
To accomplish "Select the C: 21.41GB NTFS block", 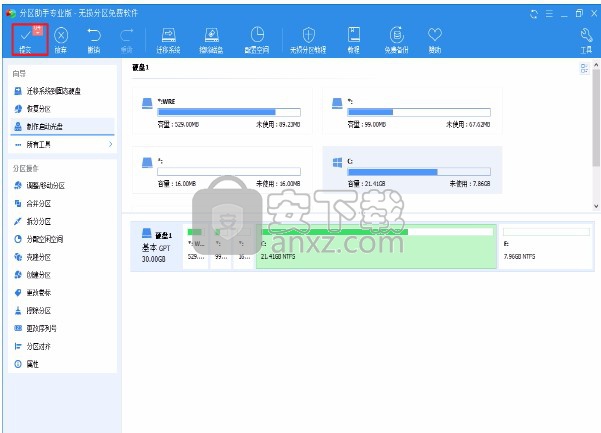I will point(376,246).
